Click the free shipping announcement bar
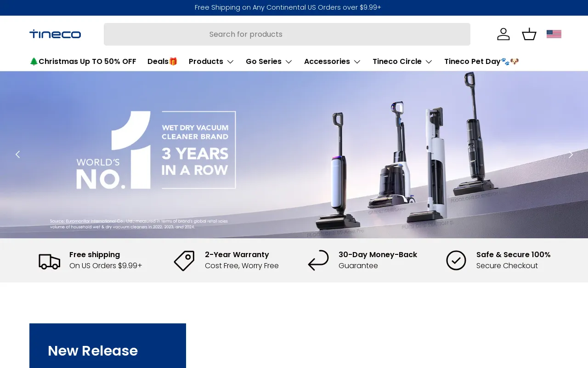Image resolution: width=588 pixels, height=368 pixels. (x=288, y=7)
